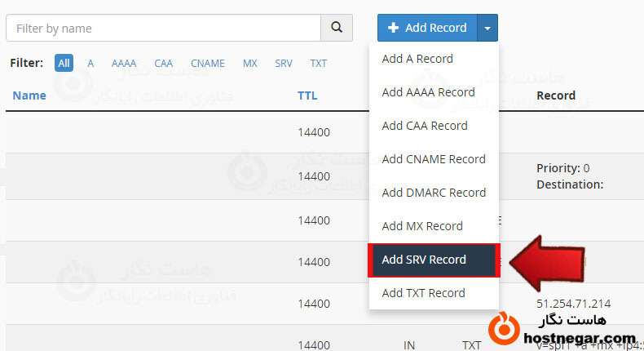Filter records by CNAME type
Image resolution: width=644 pixels, height=351 pixels.
click(x=208, y=63)
